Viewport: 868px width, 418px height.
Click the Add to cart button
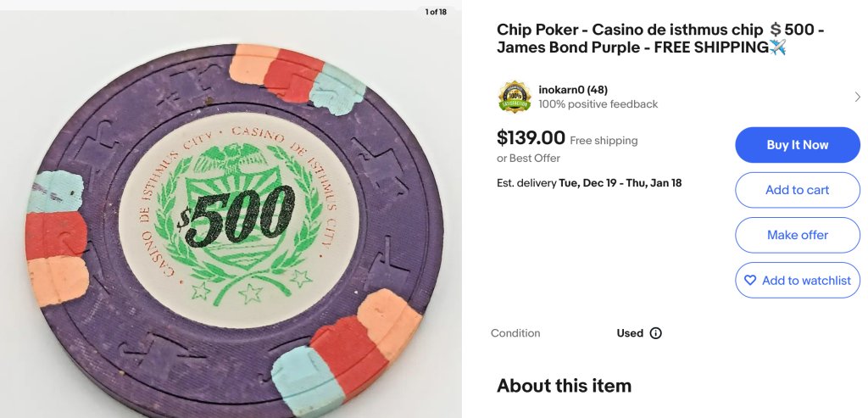(x=797, y=190)
